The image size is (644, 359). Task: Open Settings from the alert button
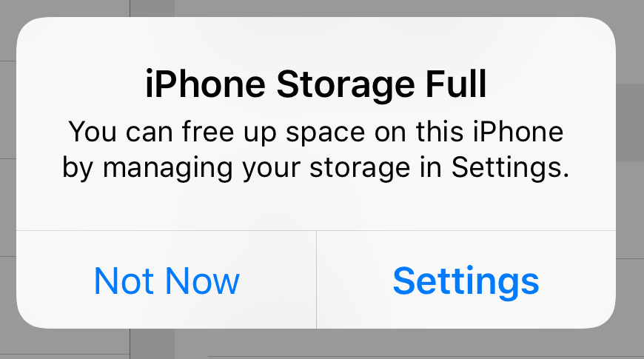(466, 281)
